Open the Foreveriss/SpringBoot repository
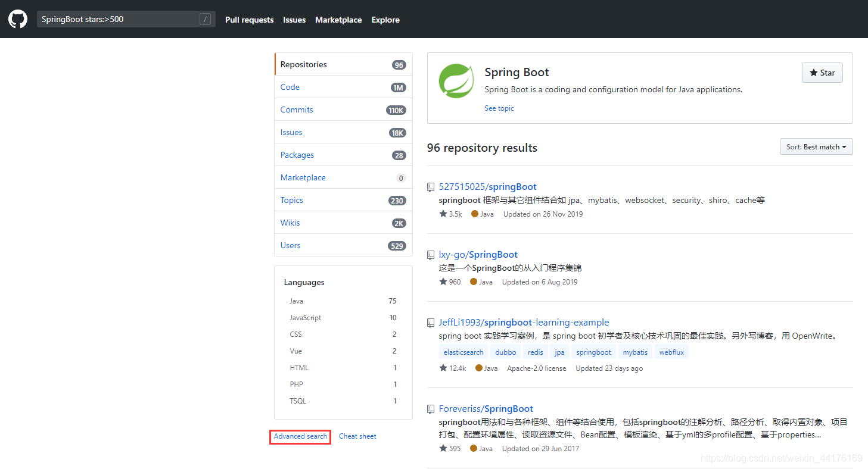 (486, 409)
